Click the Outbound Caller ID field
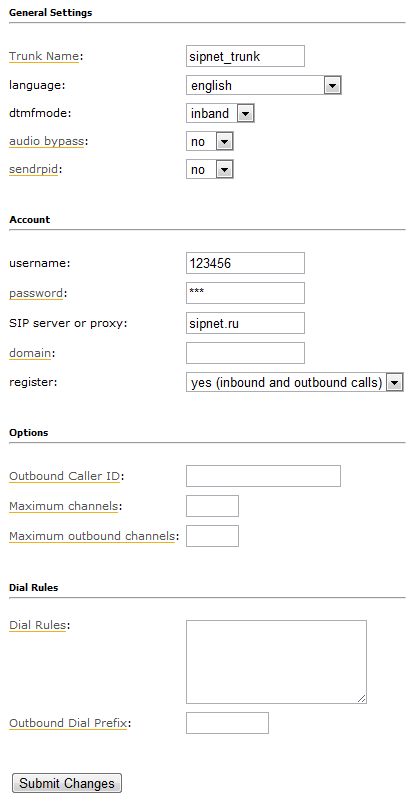This screenshot has width=416, height=798. pyautogui.click(x=263, y=476)
